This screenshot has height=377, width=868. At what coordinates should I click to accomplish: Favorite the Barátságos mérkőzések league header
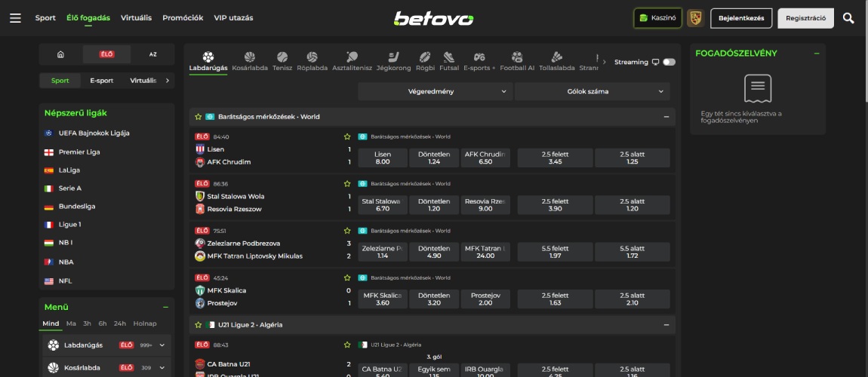tap(199, 117)
